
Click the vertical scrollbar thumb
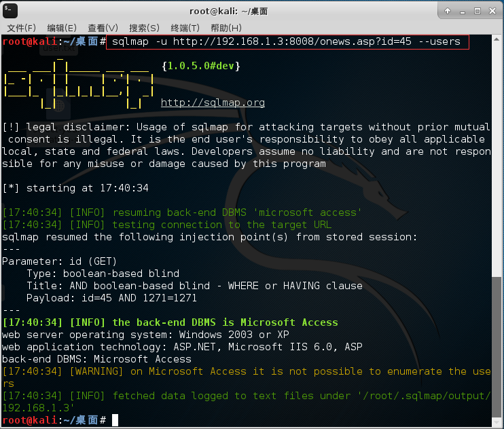click(497, 346)
